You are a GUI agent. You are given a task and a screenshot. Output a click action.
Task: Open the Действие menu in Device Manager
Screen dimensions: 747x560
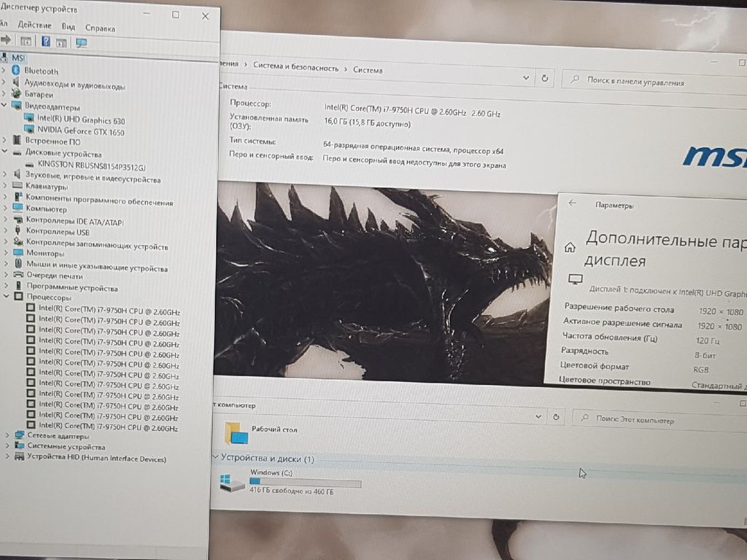(x=34, y=25)
